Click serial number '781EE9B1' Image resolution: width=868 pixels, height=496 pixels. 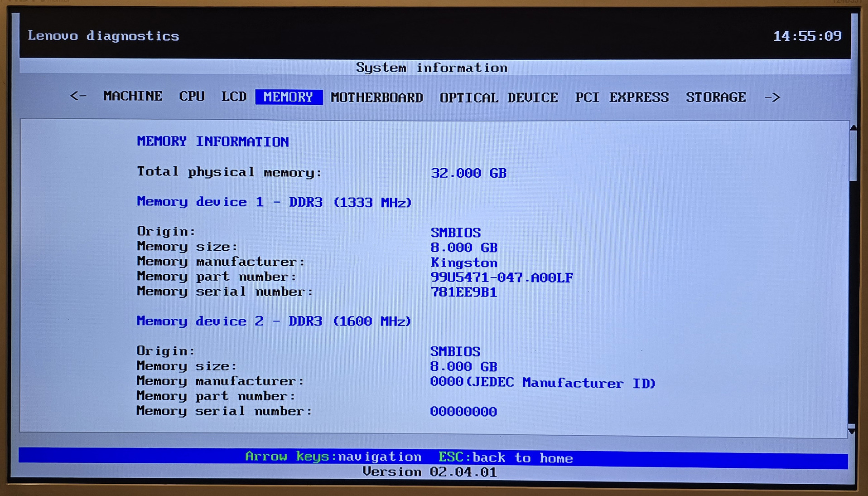(x=463, y=292)
